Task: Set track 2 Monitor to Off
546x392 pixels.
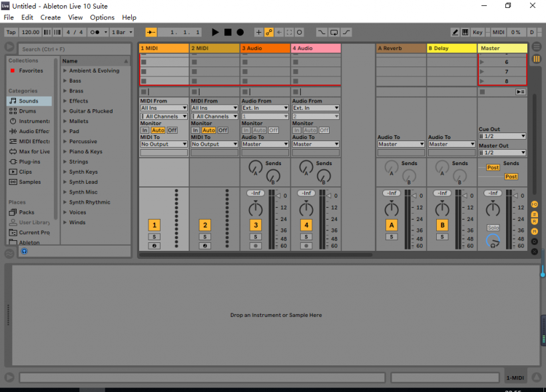Action: click(223, 130)
